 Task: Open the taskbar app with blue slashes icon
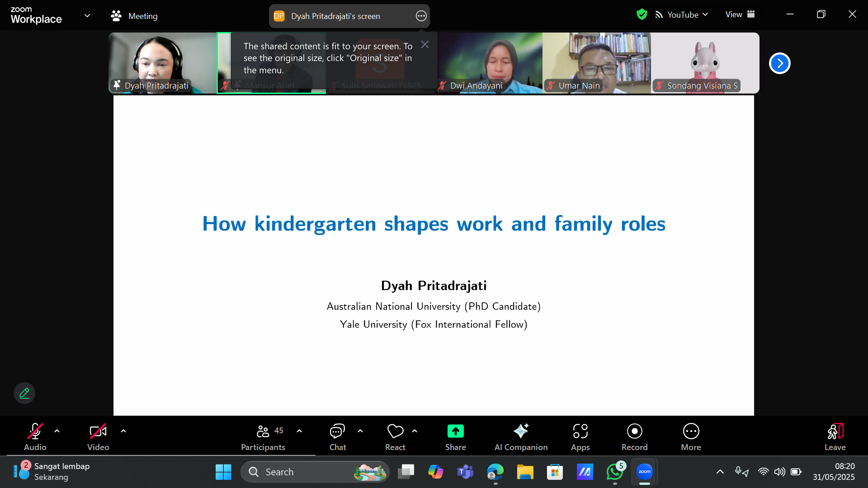(585, 472)
